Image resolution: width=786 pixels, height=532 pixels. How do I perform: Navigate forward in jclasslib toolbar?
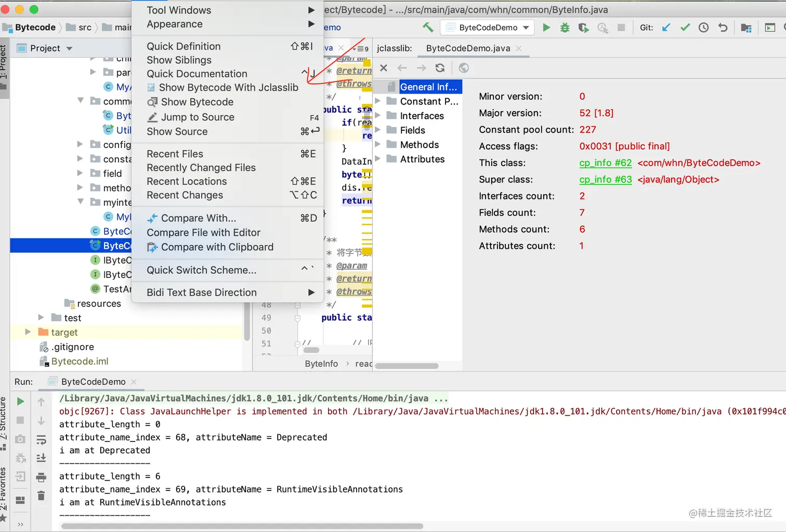coord(421,68)
